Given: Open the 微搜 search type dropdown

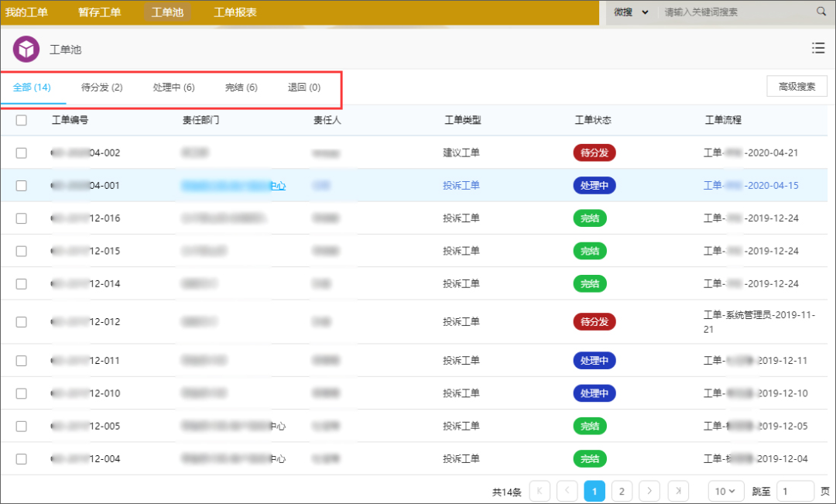Looking at the screenshot, I should click(x=632, y=12).
